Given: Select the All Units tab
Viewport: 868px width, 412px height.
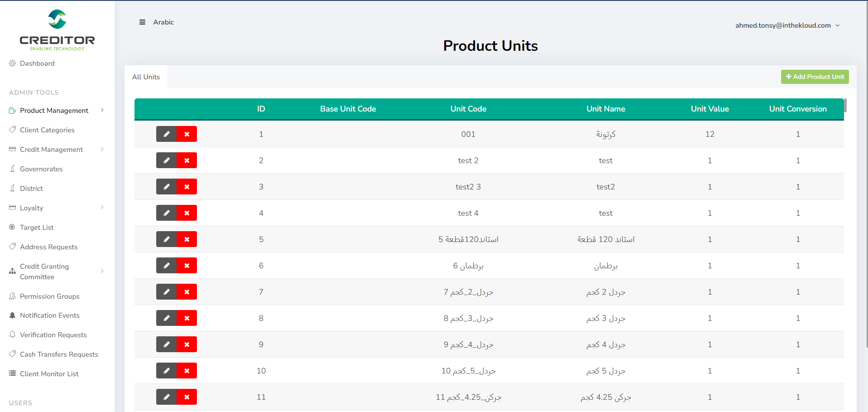Looking at the screenshot, I should [x=146, y=77].
